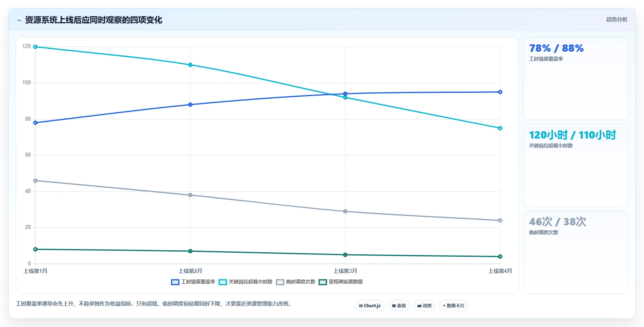The width and height of the screenshot is (644, 327).
Task: Click 工时填报覆盖率 data point at 上线第2月
Action: point(190,105)
